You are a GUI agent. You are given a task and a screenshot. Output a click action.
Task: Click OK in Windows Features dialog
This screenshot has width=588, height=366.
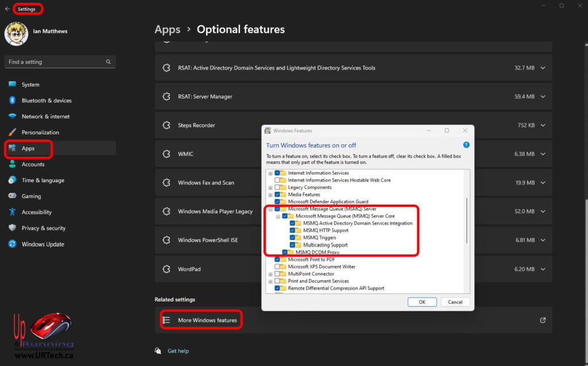click(x=422, y=302)
